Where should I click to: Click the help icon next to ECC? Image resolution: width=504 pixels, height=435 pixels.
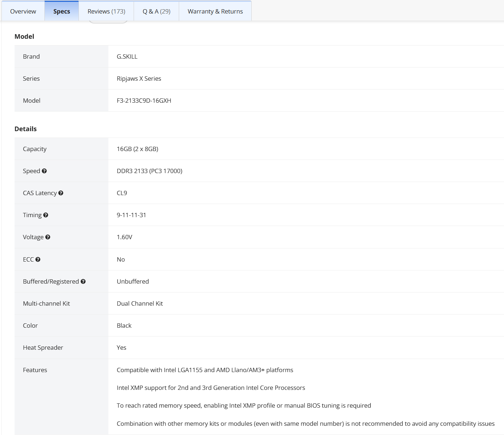38,259
